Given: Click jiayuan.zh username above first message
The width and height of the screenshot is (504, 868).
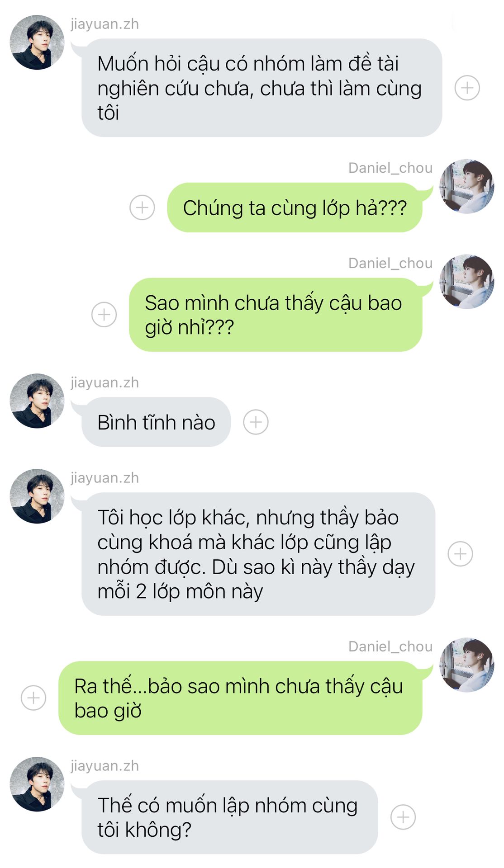Looking at the screenshot, I should tap(105, 24).
